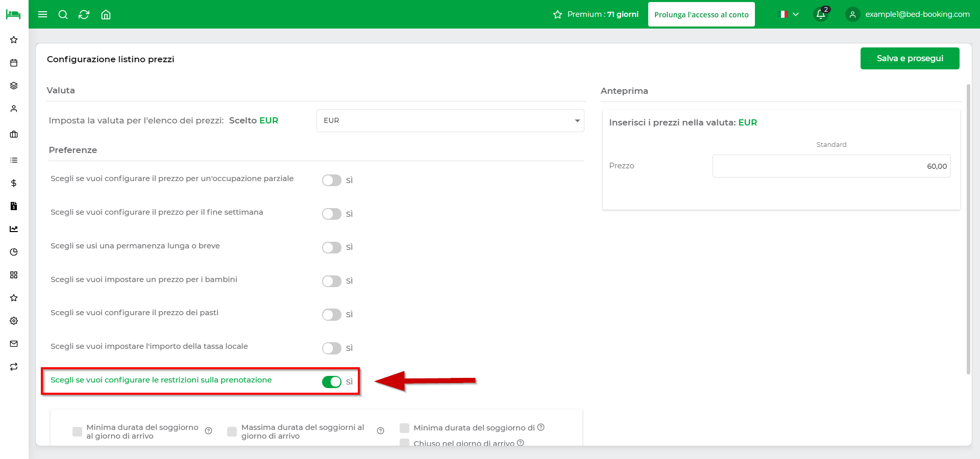The image size is (980, 459).
Task: Toggle fine settimana price switch
Action: point(331,214)
